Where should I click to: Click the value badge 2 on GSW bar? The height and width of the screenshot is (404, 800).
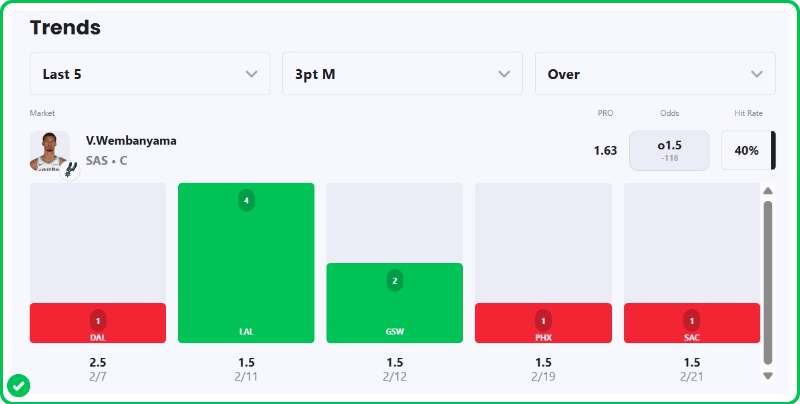[395, 281]
